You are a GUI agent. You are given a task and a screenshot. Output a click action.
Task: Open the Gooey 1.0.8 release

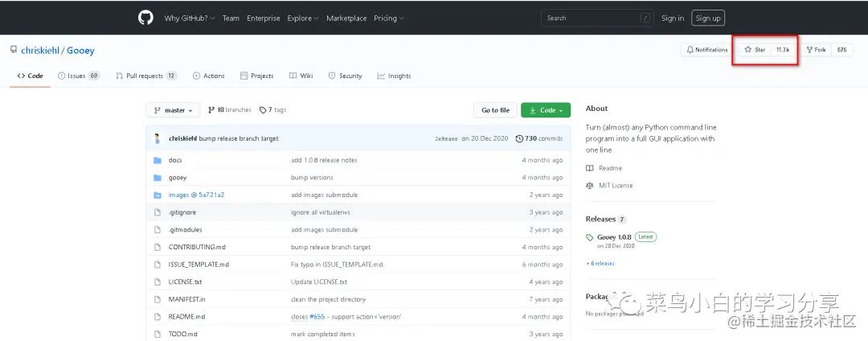[614, 237]
